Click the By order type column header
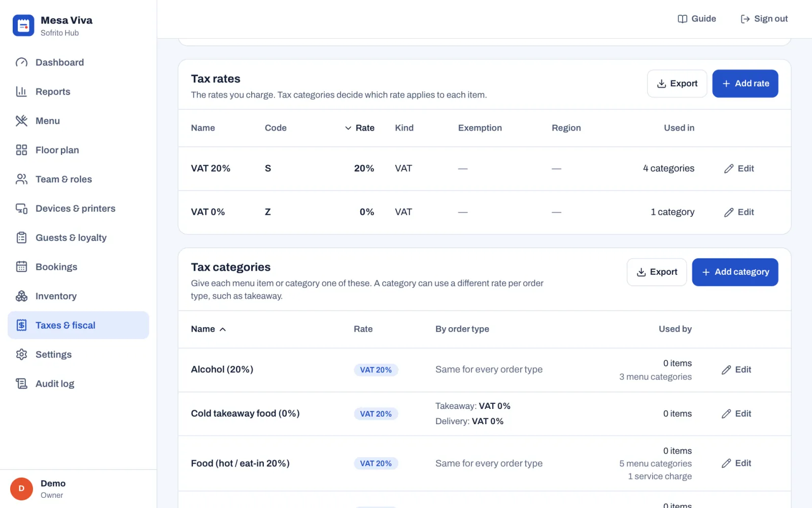 [462, 329]
